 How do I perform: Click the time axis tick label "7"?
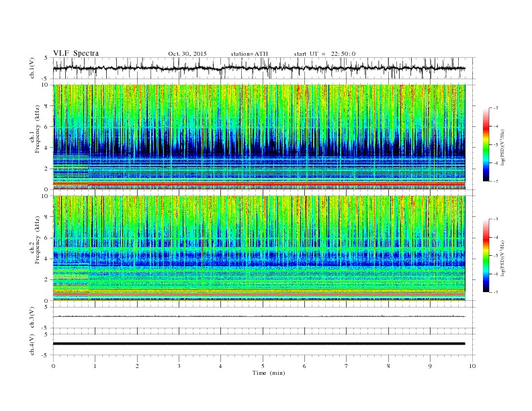(x=347, y=366)
